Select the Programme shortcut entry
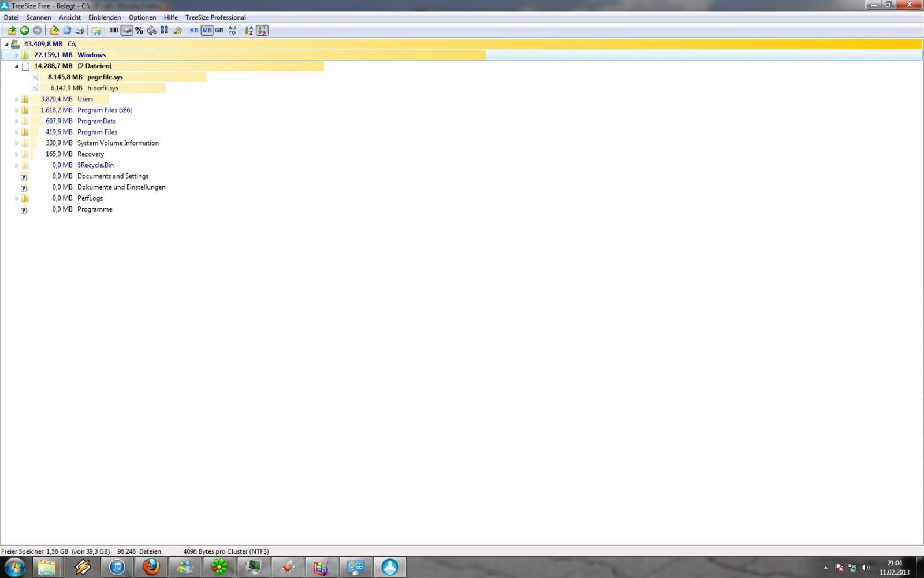924x578 pixels. [95, 209]
